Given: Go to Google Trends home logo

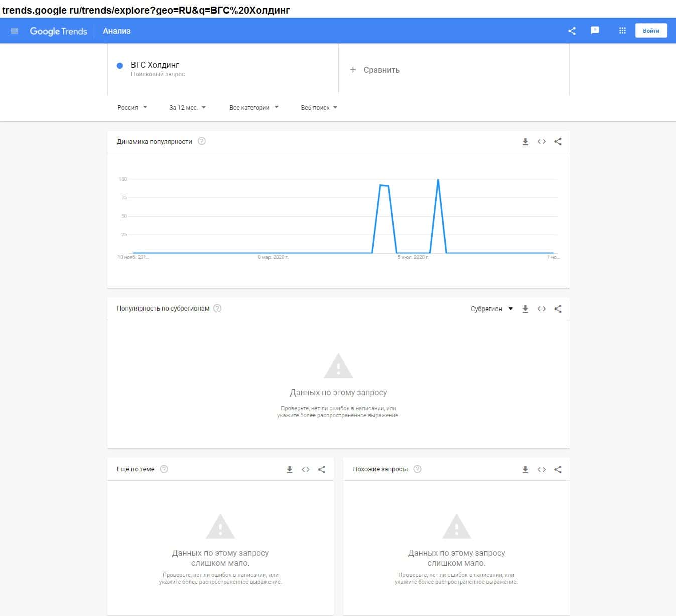Looking at the screenshot, I should (x=58, y=31).
